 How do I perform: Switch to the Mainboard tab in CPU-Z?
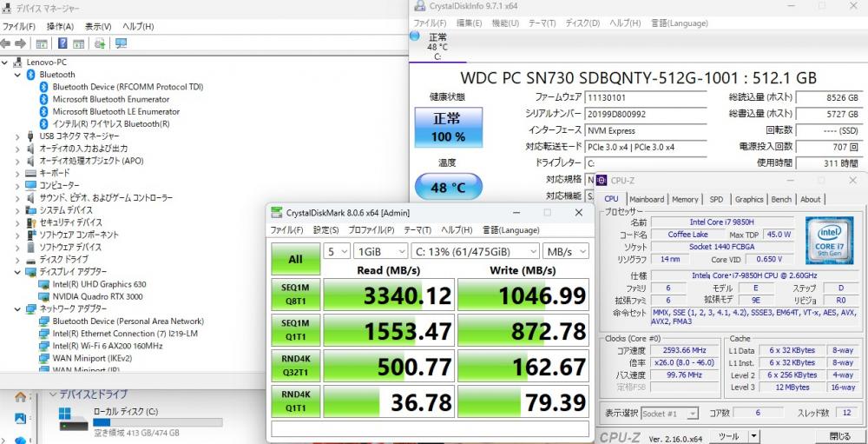(x=647, y=199)
